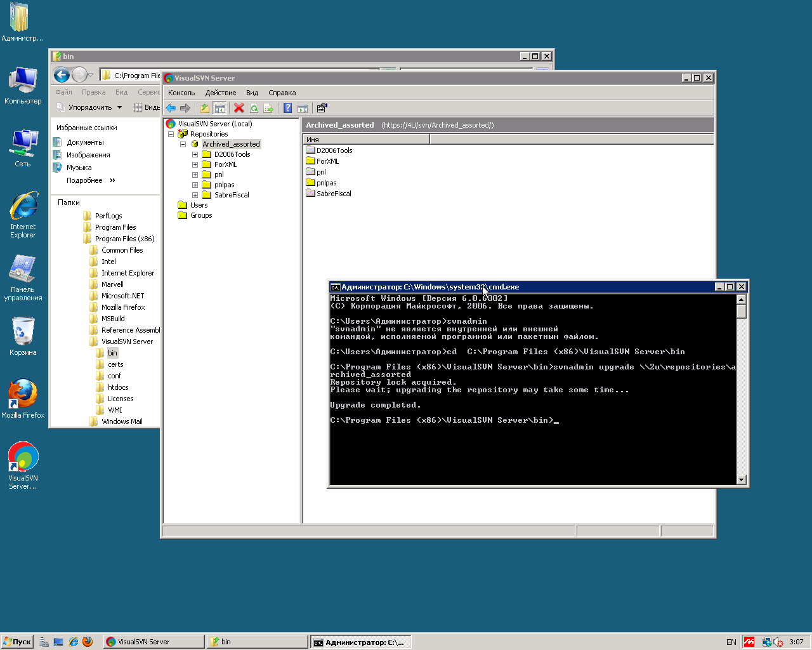Select the Users node in the tree

[x=199, y=205]
